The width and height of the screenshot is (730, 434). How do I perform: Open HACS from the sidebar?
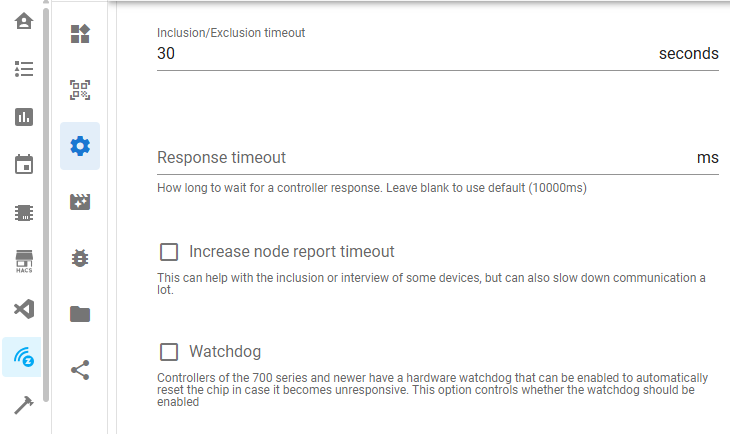pos(24,261)
